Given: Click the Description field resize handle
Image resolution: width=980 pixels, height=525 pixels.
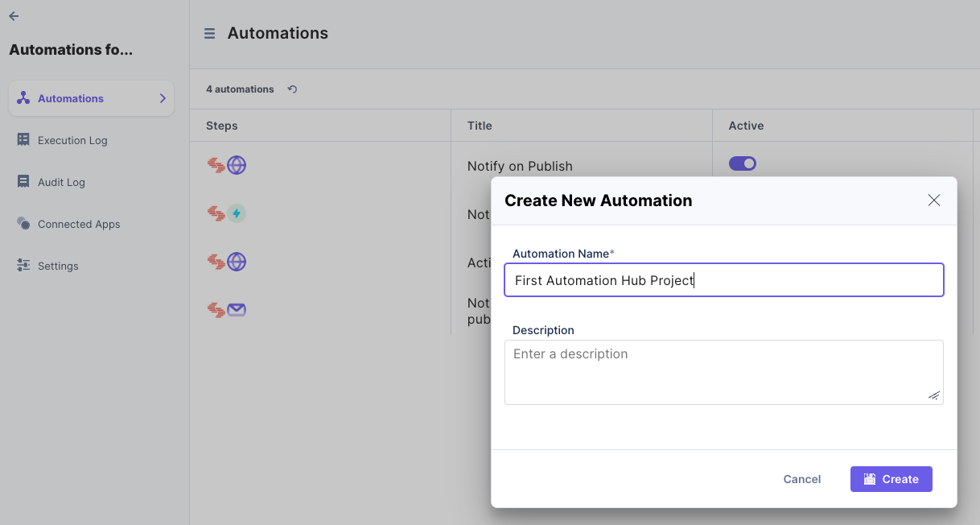Looking at the screenshot, I should (x=933, y=395).
